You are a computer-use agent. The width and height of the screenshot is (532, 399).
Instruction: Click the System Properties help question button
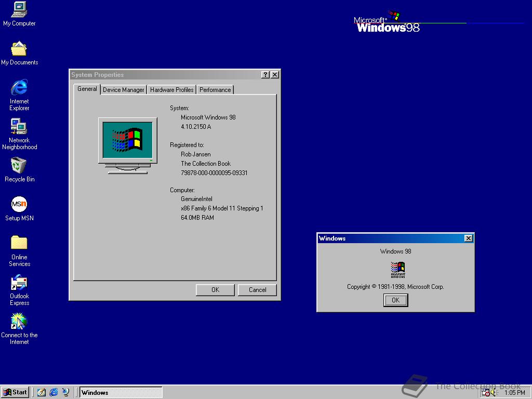(x=265, y=75)
